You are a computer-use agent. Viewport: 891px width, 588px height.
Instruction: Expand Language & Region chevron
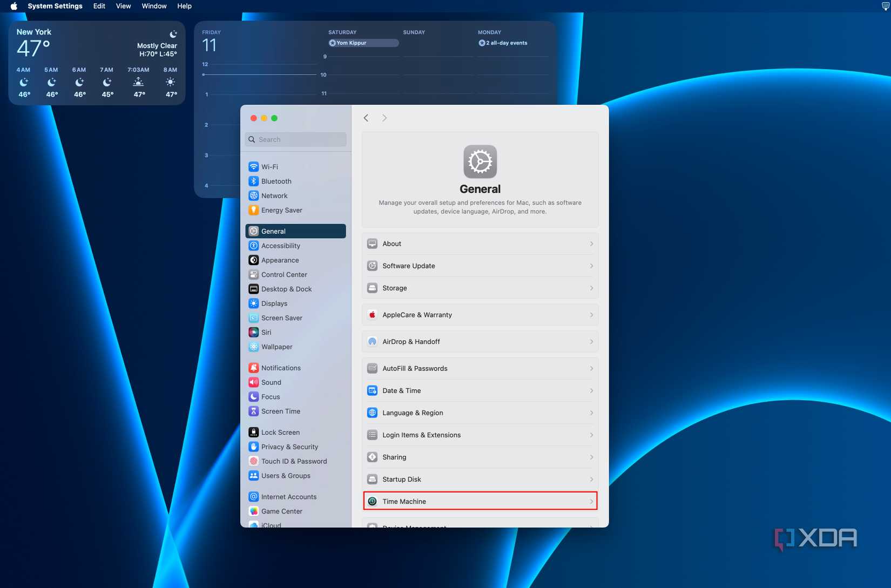[591, 413]
